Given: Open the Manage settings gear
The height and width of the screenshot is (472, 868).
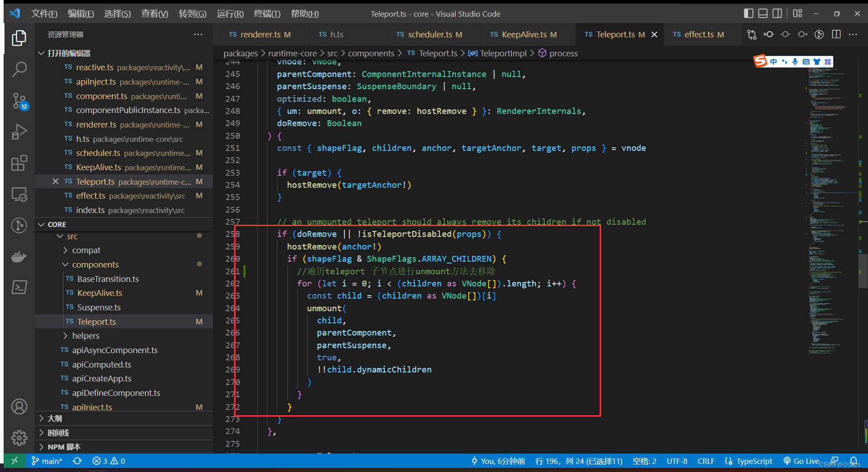Looking at the screenshot, I should pos(19,437).
